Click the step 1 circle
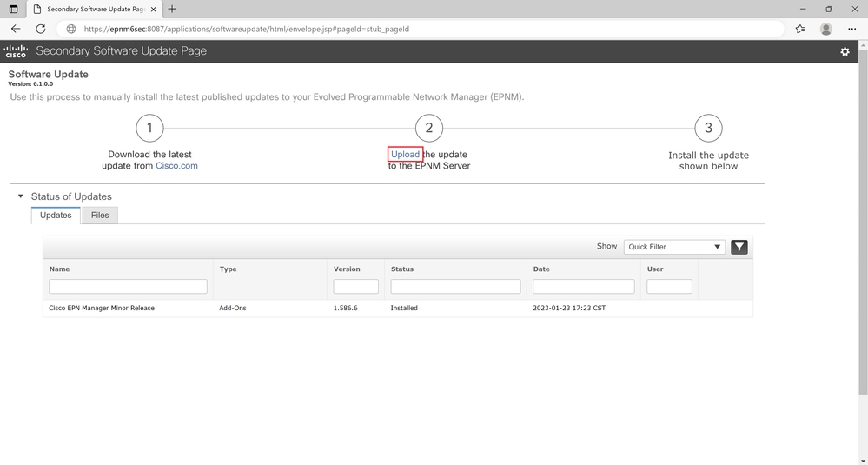 click(x=149, y=128)
